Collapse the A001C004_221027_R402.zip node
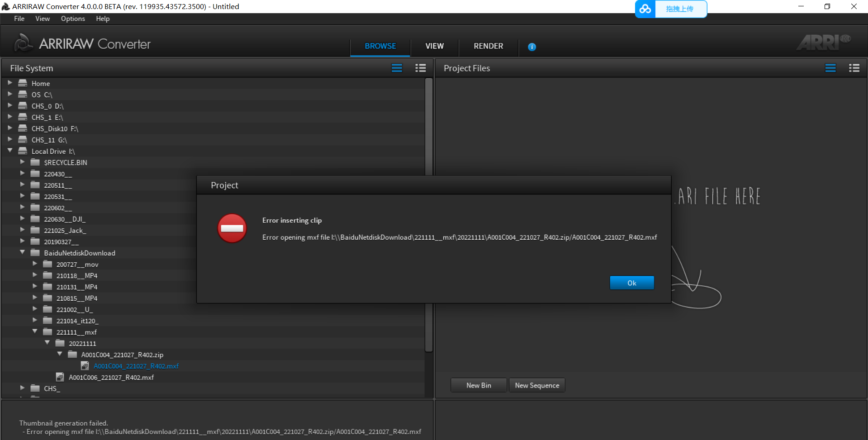868x440 pixels. tap(60, 354)
